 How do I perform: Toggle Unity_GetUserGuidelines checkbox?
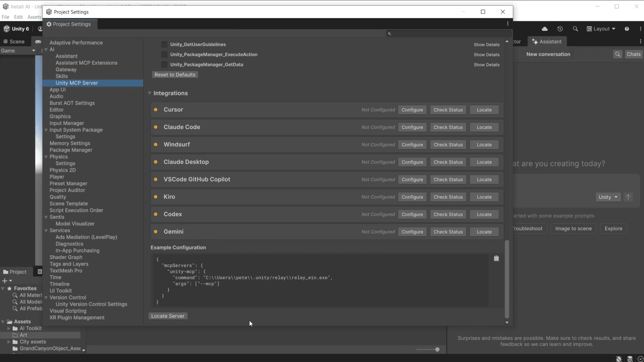164,44
